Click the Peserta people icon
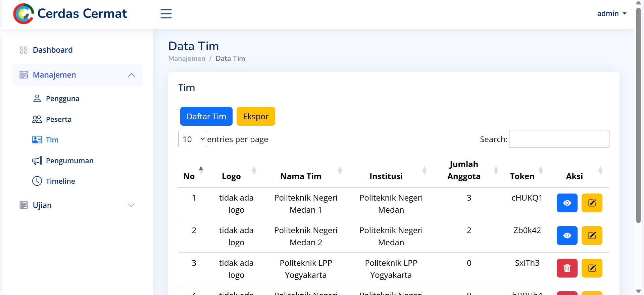The width and height of the screenshot is (644, 295). point(37,119)
